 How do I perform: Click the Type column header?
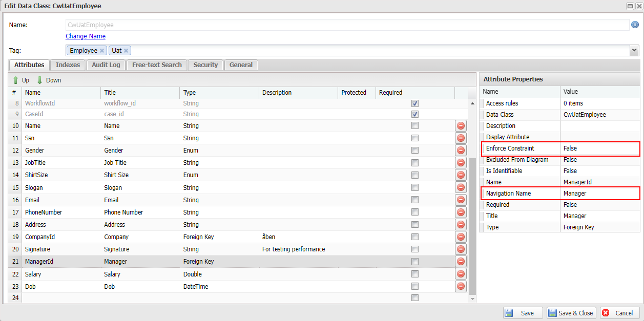(219, 93)
